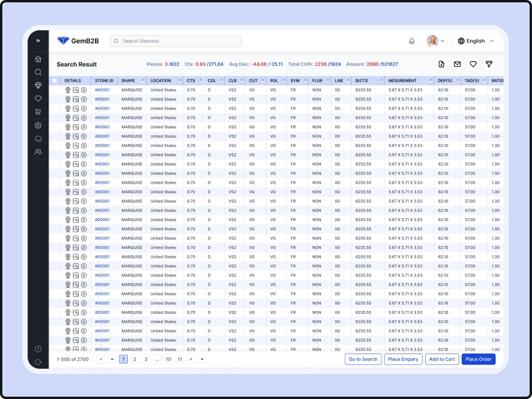Open the English language dropdown
Viewport: 532px width, 399px height.
point(475,41)
